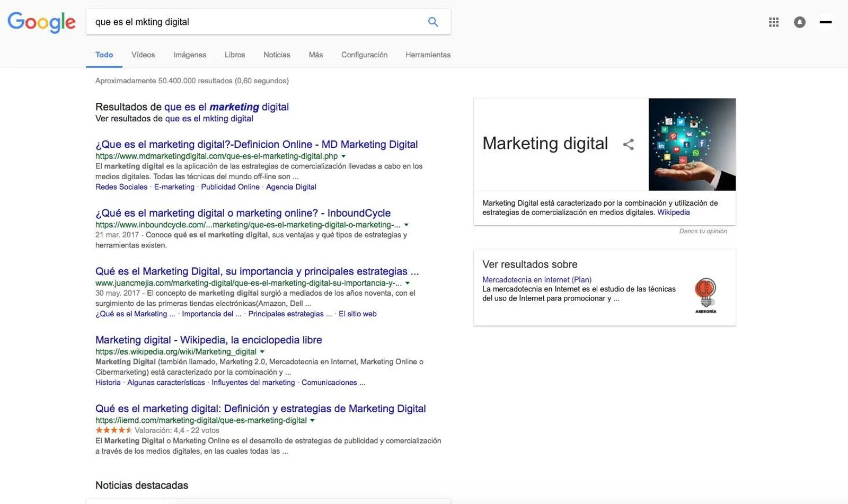Open the MD Marketing Digital result title
Screen dimensions: 848x504
(x=257, y=145)
